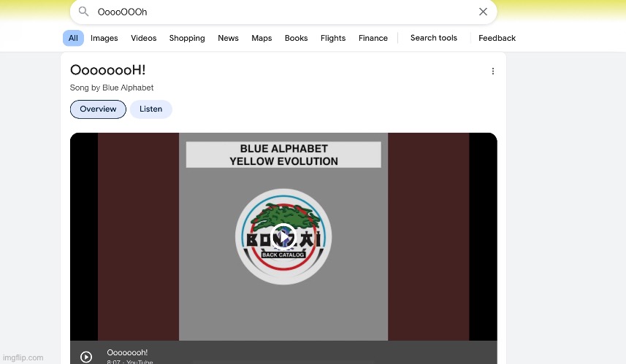The image size is (626, 364).
Task: Switch to the Listen chip
Action: [x=151, y=109]
